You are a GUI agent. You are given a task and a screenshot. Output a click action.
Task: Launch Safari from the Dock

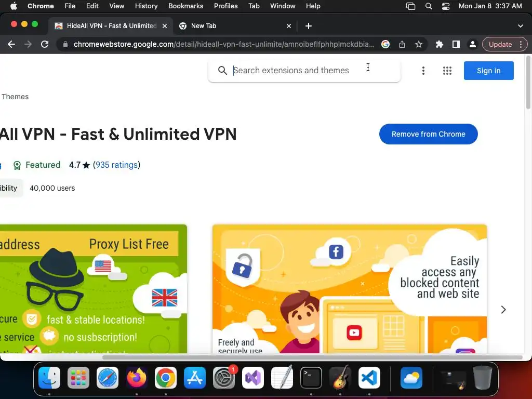(108, 378)
